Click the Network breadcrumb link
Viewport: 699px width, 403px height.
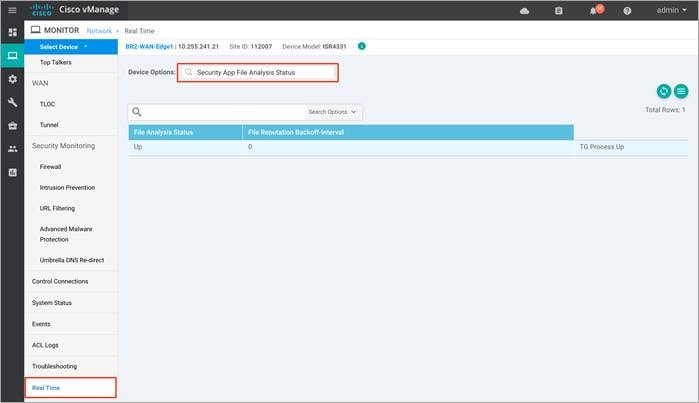99,31
